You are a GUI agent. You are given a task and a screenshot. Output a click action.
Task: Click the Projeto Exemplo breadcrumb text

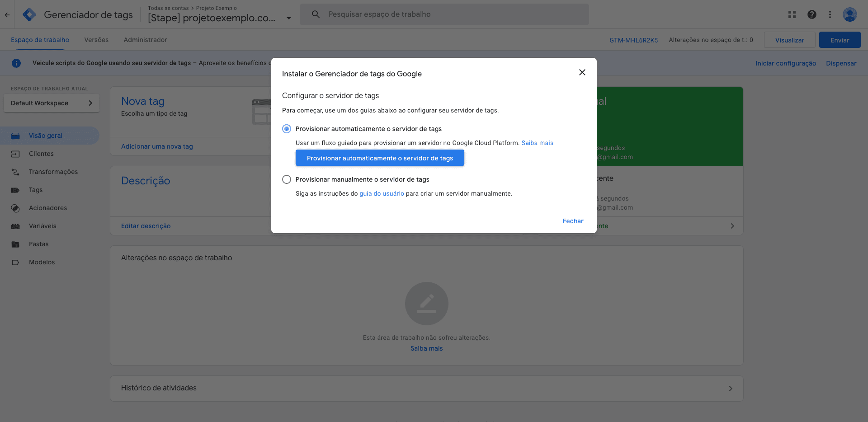tap(217, 8)
